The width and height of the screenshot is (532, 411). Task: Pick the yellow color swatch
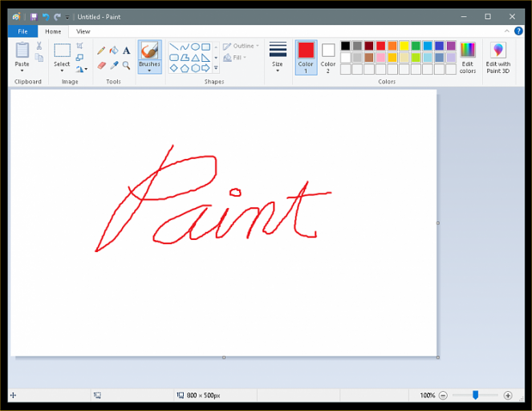[x=404, y=46]
